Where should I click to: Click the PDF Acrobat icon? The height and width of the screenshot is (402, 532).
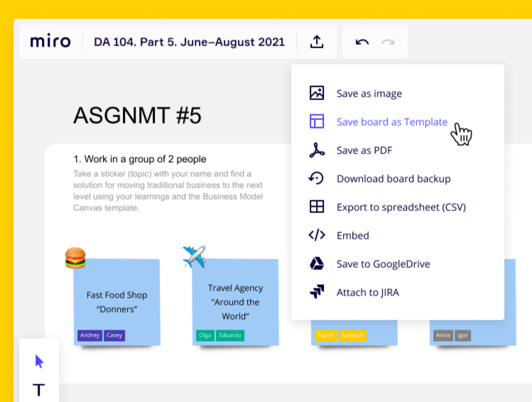(x=317, y=150)
